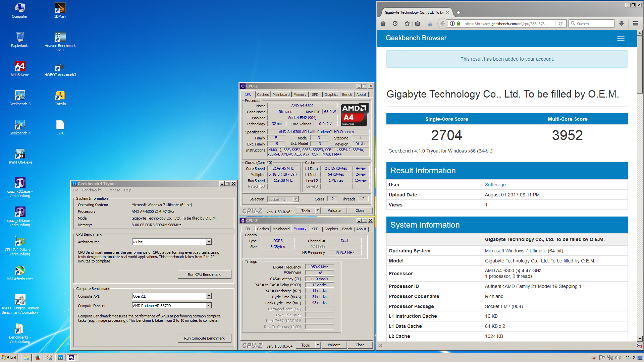644x362 pixels.
Task: Open the Benchmarks menu in Geekbench 4
Action: click(x=92, y=190)
